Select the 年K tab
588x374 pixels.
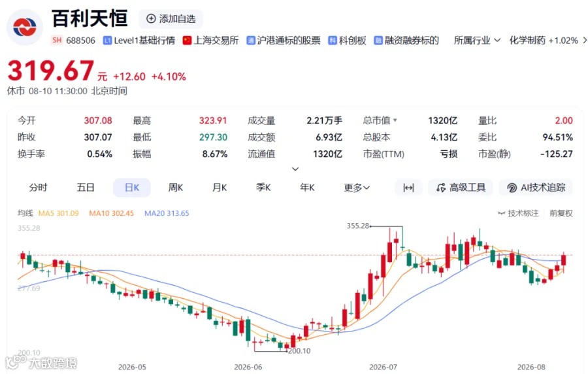[x=307, y=188]
